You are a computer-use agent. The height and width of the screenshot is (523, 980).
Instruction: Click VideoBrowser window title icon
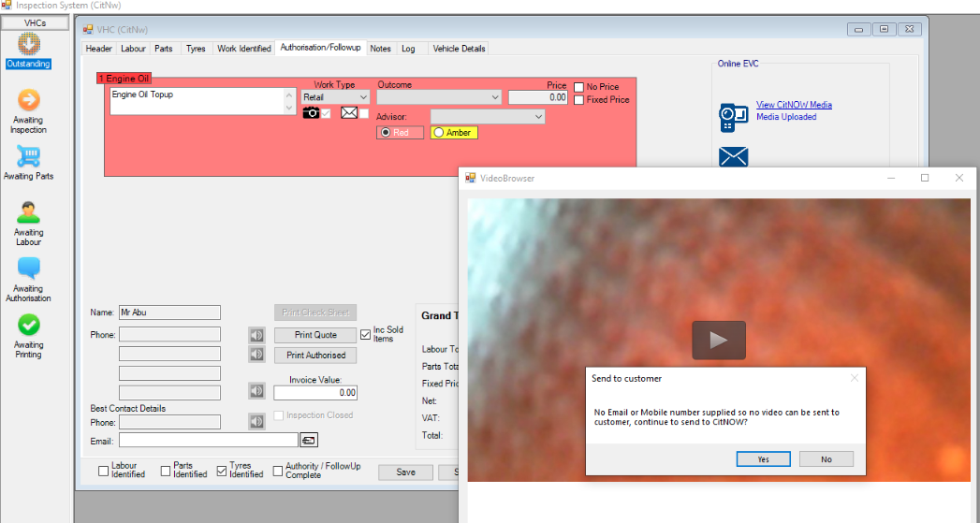pos(471,178)
